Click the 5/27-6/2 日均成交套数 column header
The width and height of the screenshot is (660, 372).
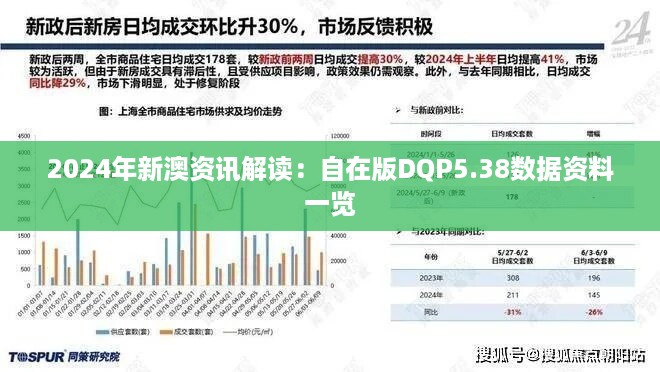pos(513,257)
